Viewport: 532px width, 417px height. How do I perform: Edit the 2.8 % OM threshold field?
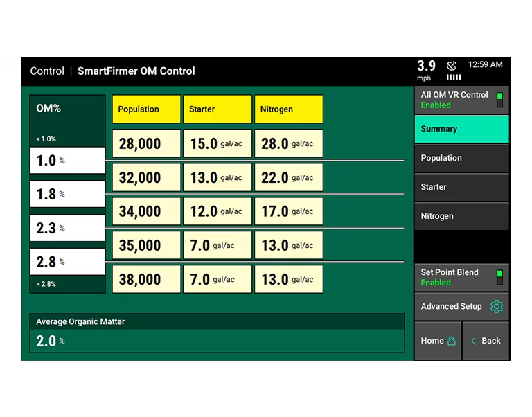(67, 262)
